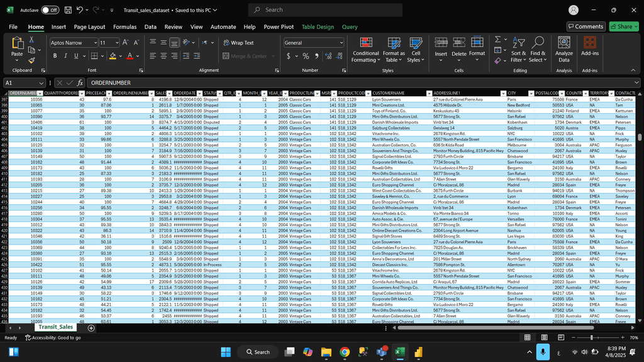Screen dimensions: 644x362
Task: Switch to Normal view in status bar
Action: click(528, 337)
